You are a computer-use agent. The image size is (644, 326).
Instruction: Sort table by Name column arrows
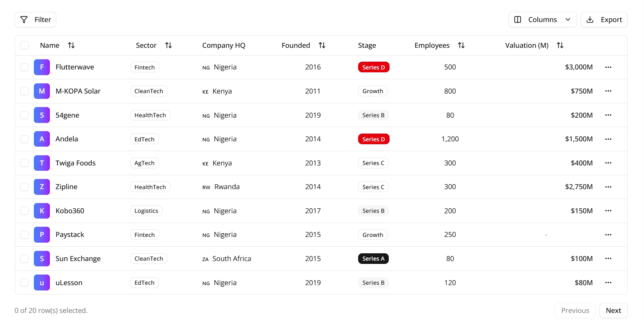pyautogui.click(x=71, y=45)
